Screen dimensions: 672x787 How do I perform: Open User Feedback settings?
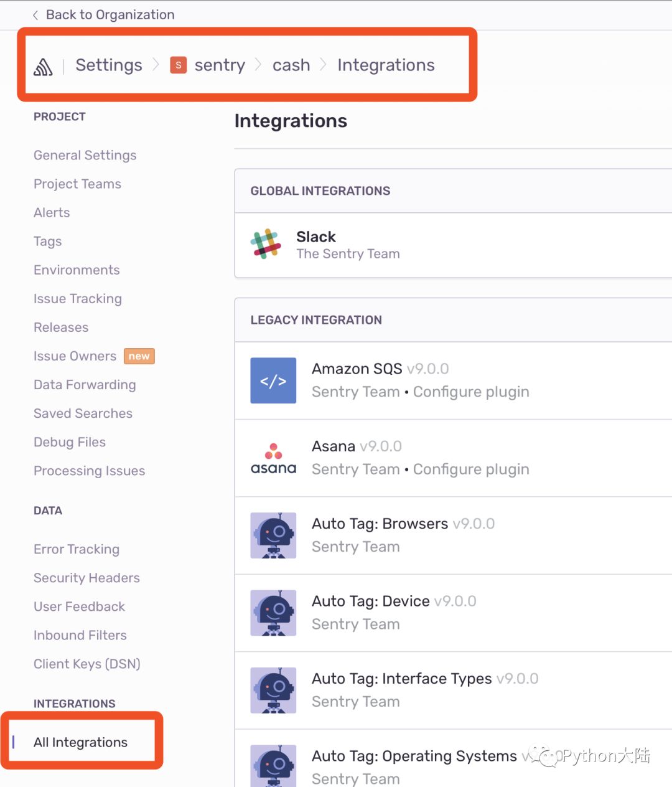[x=79, y=606]
